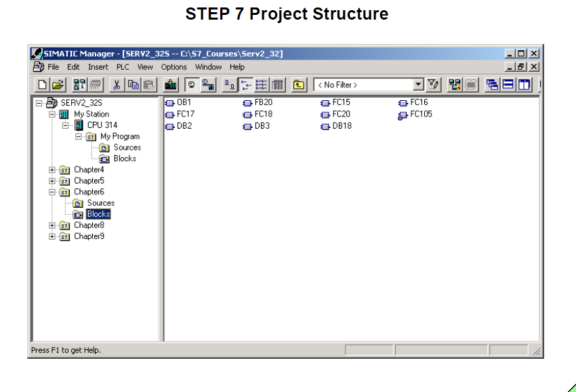Viewport: 576px width, 392px height.
Task: Switch to Details view icon
Action: [278, 85]
